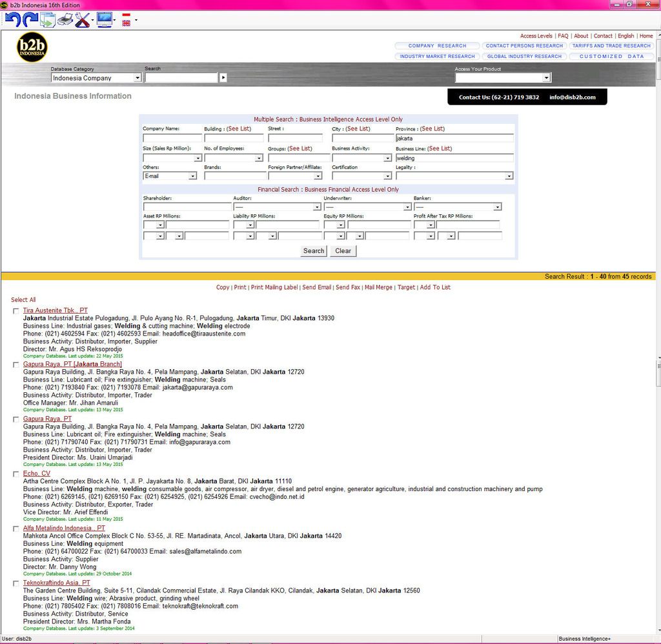Open the Underwriter dropdown
This screenshot has height=644, width=661.
(367, 207)
